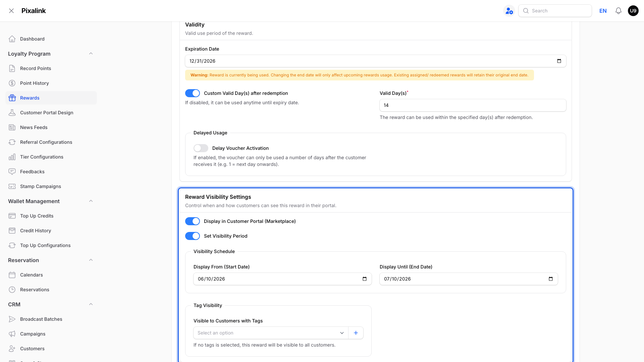
Task: Click the Point History dollar icon
Action: click(12, 83)
